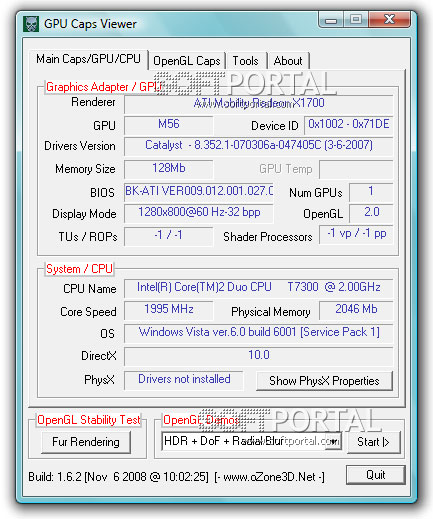Viewport: 433px width, 519px height.
Task: Minimize the GPU Caps Viewer window
Action: pos(331,20)
